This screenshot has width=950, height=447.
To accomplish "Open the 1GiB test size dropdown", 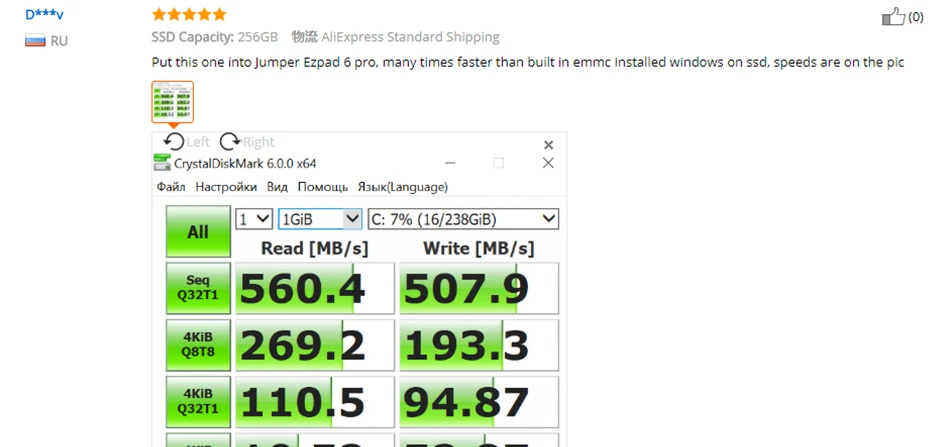I will (320, 219).
